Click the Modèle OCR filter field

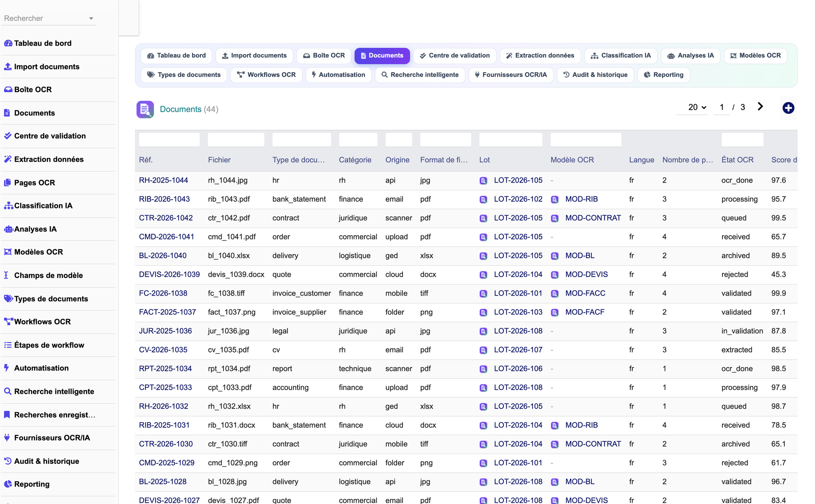pyautogui.click(x=585, y=140)
